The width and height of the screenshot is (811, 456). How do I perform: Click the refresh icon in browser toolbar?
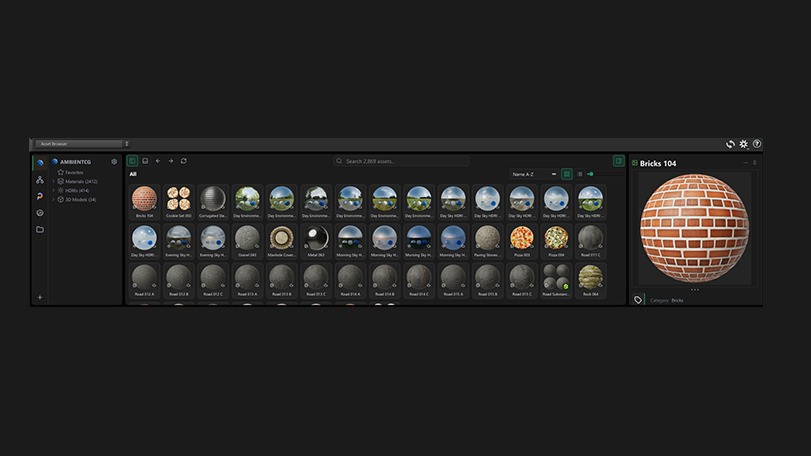[184, 161]
